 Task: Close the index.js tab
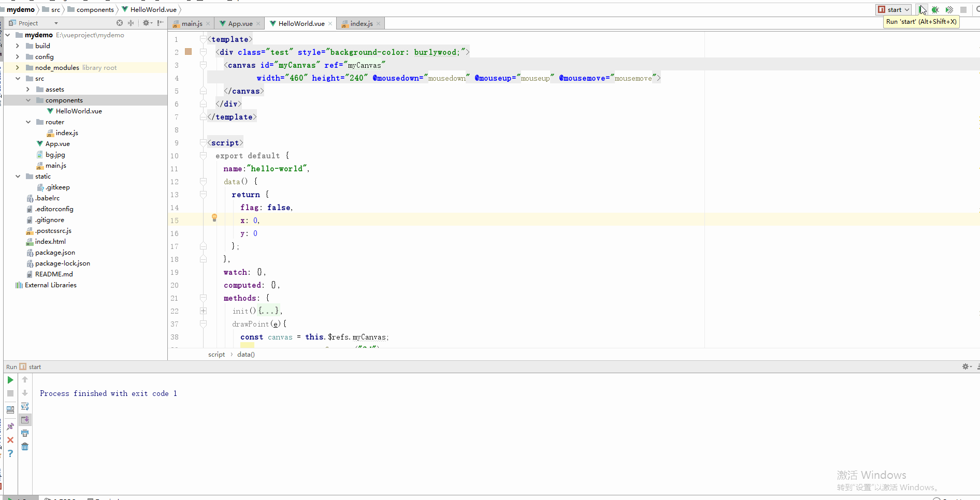point(379,24)
